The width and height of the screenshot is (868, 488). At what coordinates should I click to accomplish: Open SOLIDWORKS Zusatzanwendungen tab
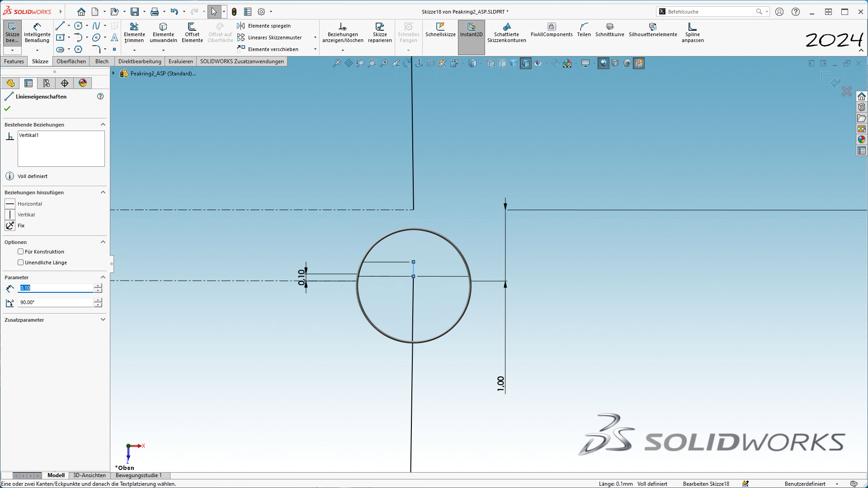pyautogui.click(x=242, y=61)
